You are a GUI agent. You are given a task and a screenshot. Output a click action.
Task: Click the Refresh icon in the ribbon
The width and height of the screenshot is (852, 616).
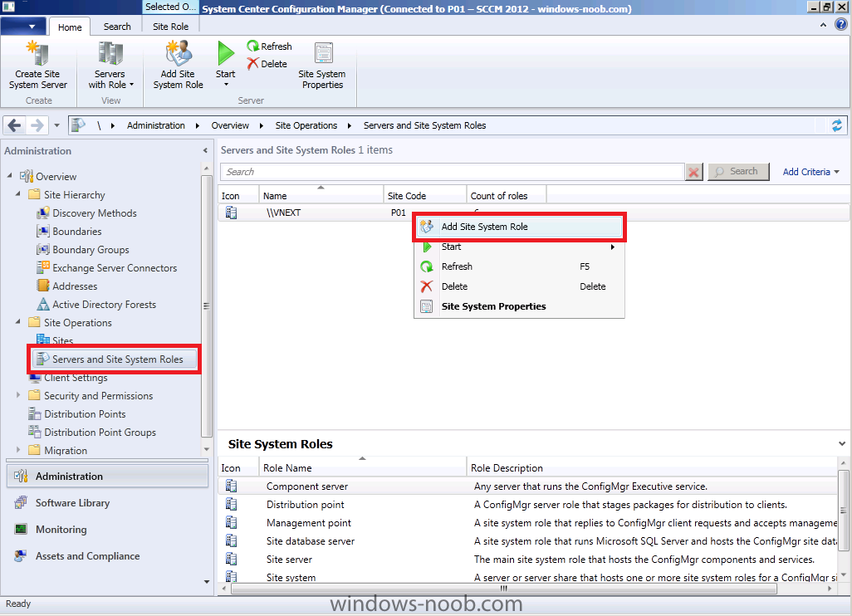tap(252, 46)
